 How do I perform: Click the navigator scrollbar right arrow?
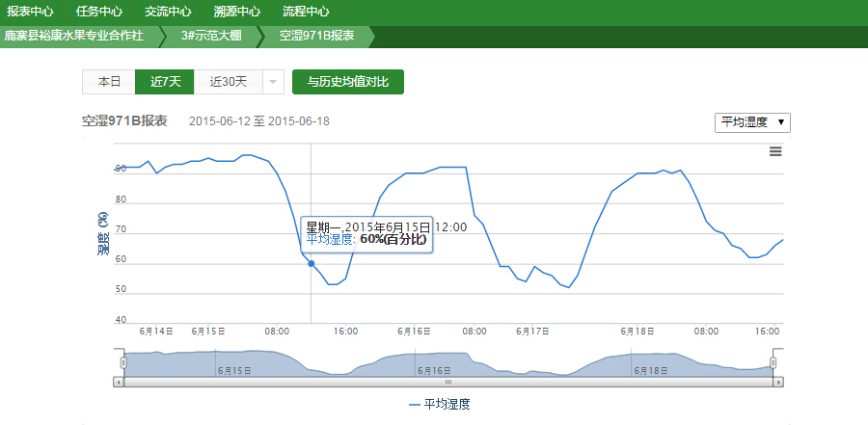[x=779, y=382]
